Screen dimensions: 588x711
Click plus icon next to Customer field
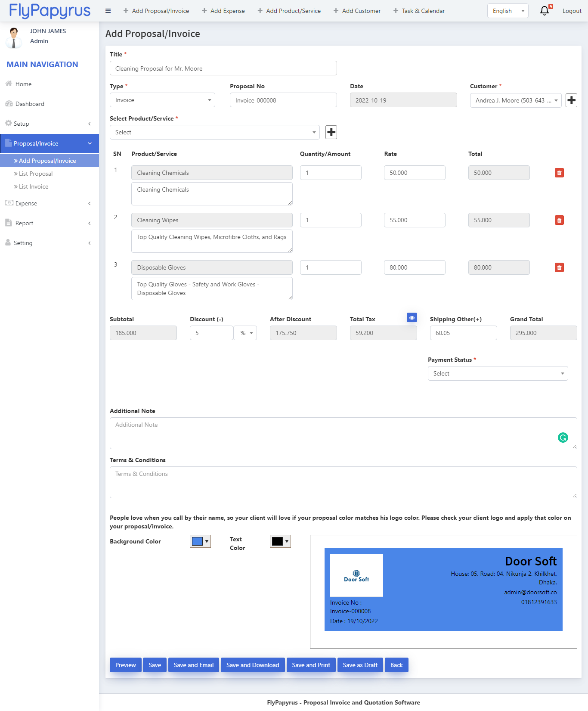tap(571, 100)
